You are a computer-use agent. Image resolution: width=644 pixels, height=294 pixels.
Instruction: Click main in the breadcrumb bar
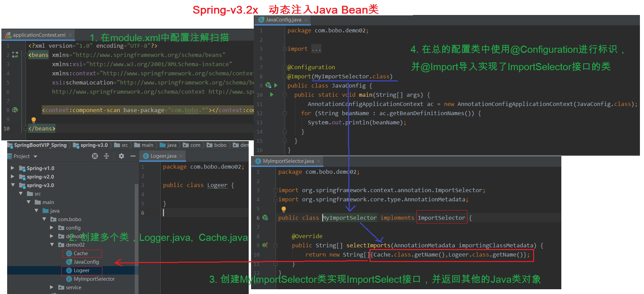point(144,145)
